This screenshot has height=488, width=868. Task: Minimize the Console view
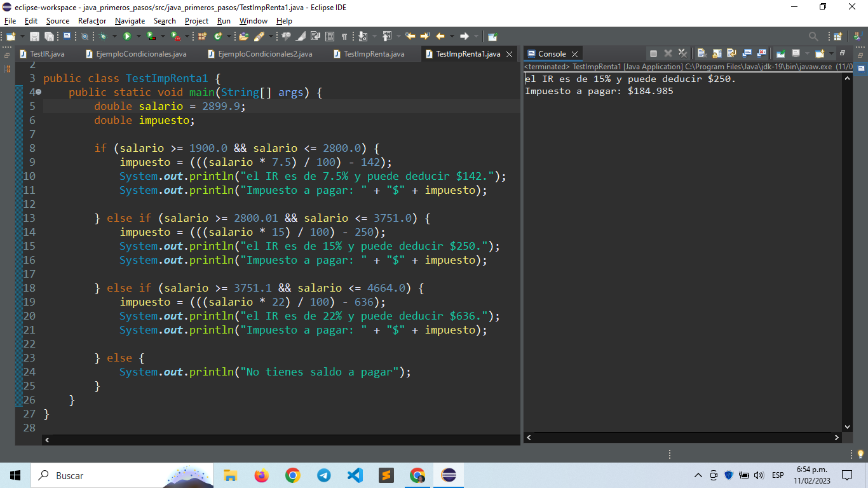click(843, 53)
